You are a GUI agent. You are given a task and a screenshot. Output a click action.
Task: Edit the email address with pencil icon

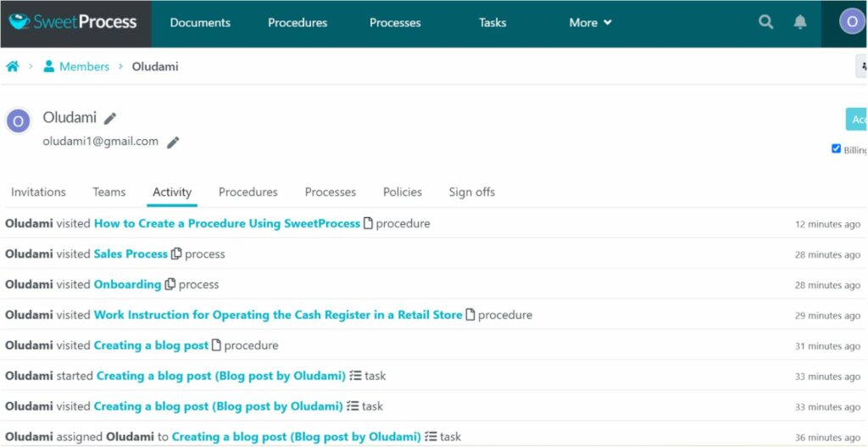pyautogui.click(x=173, y=142)
